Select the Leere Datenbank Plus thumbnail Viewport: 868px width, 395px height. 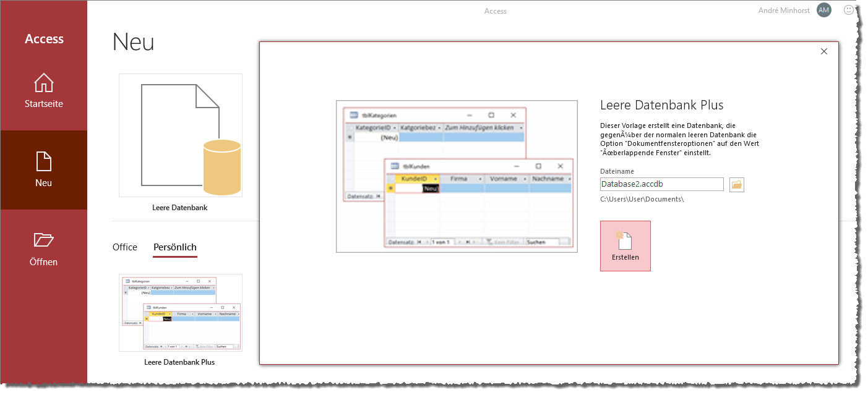click(180, 312)
